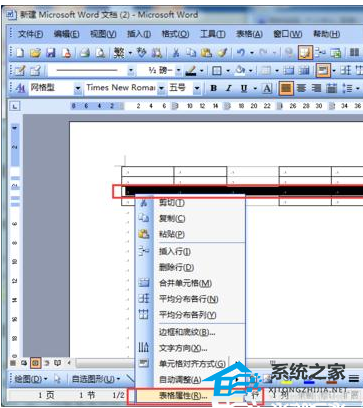
Task: Switch to Print Layout view button
Action: tap(35, 363)
